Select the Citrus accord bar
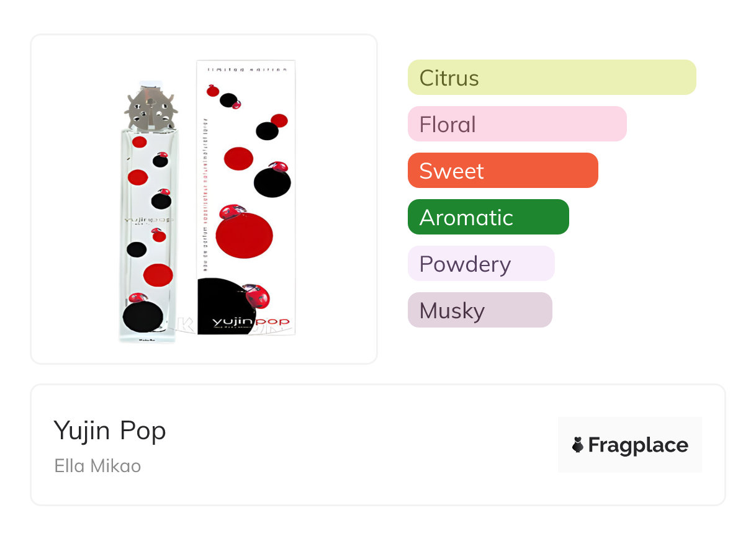 (551, 78)
